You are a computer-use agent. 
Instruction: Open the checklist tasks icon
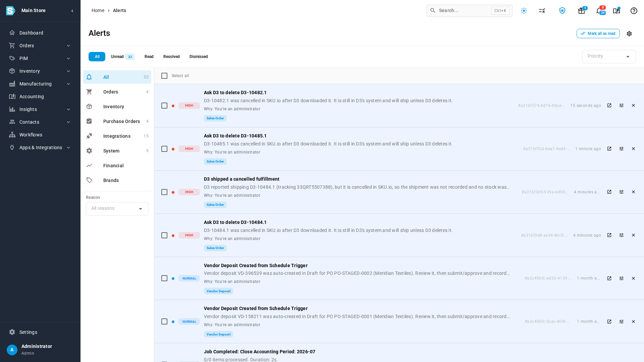[x=542, y=11]
